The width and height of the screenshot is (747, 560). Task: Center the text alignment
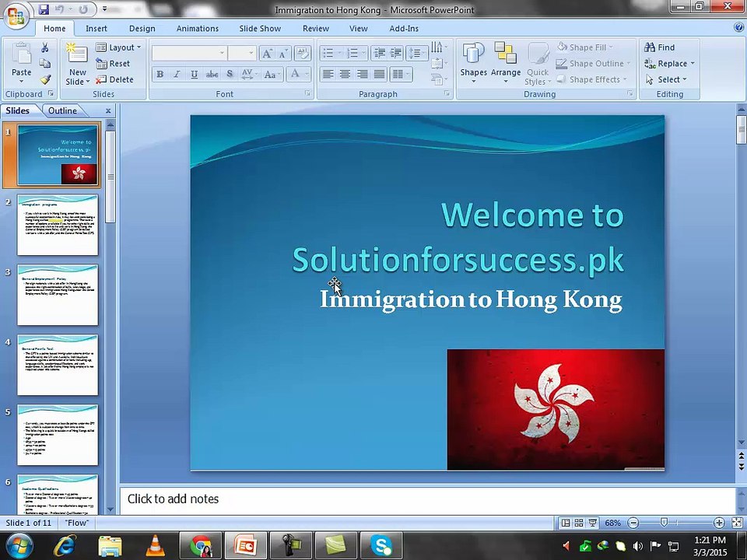click(345, 74)
